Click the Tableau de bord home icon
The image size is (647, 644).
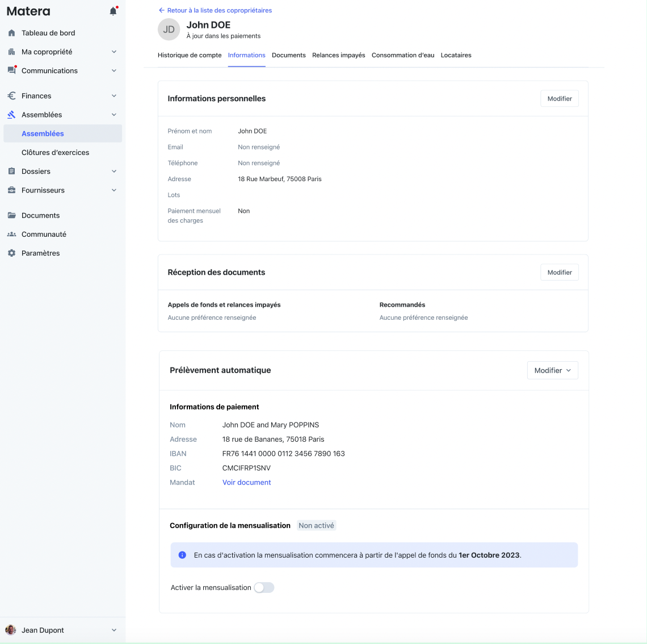[11, 33]
